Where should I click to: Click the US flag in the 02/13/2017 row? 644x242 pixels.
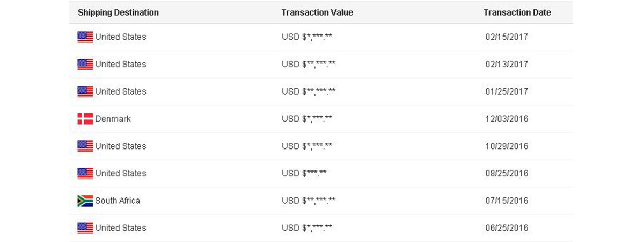click(x=85, y=65)
